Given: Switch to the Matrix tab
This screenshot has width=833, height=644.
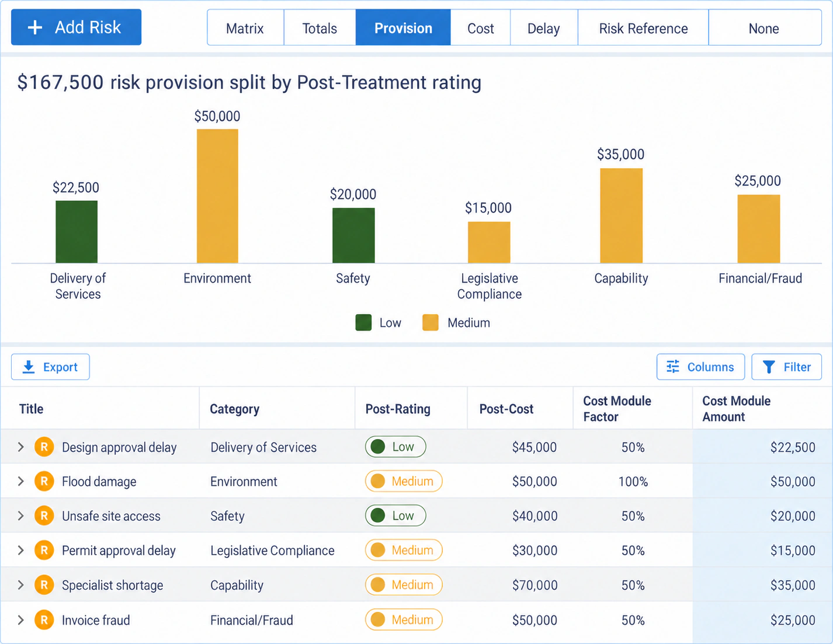Looking at the screenshot, I should (x=245, y=28).
